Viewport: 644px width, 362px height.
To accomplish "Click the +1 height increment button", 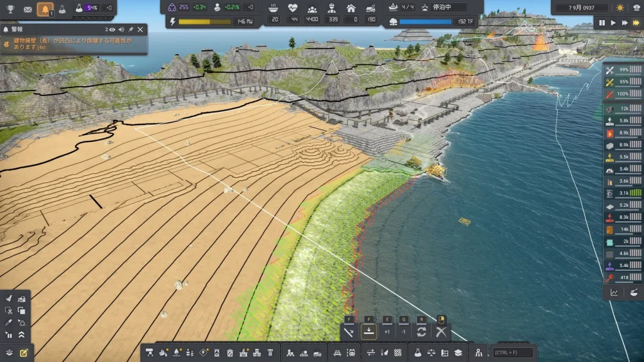I will (x=387, y=331).
